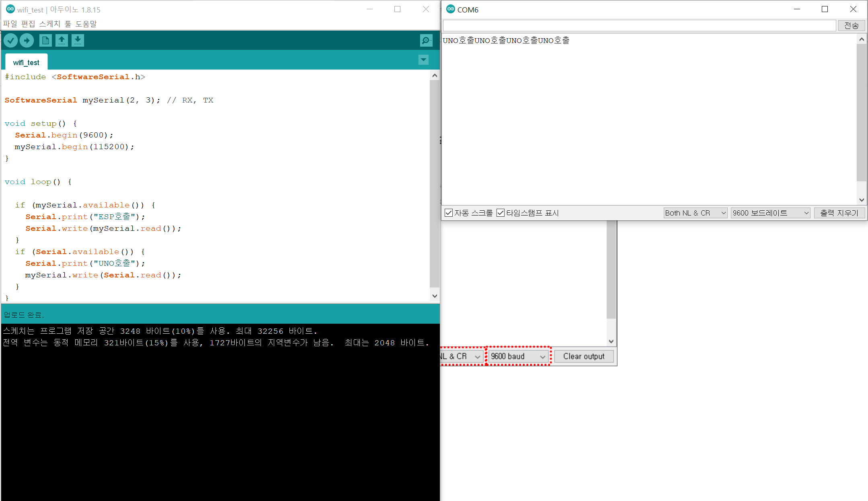The image size is (868, 501).
Task: Select the wifi_test tab
Action: 26,62
